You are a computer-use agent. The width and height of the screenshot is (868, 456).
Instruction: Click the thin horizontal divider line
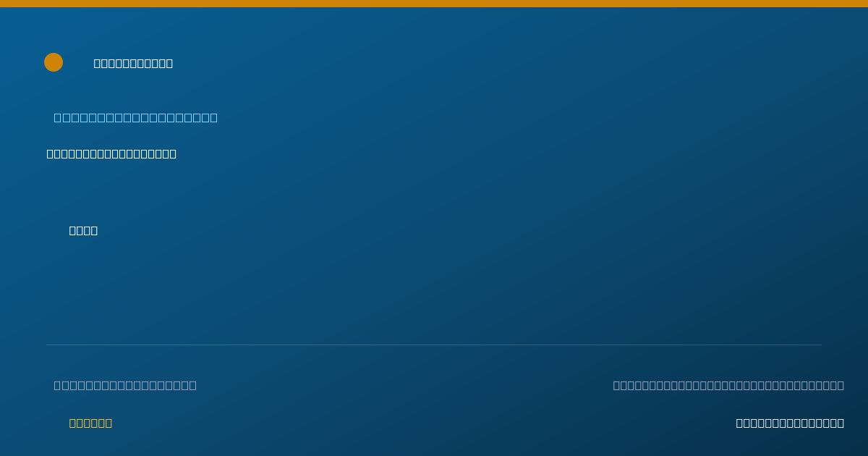click(x=434, y=345)
